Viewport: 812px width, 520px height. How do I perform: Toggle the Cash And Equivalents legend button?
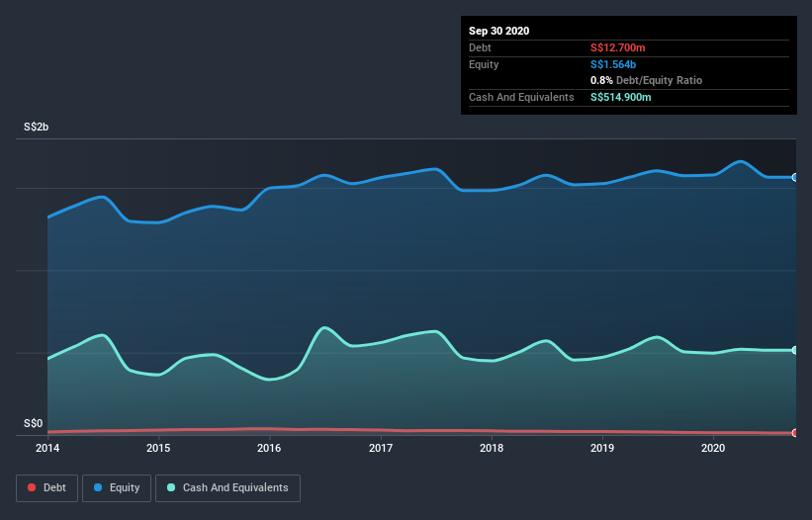(227, 488)
